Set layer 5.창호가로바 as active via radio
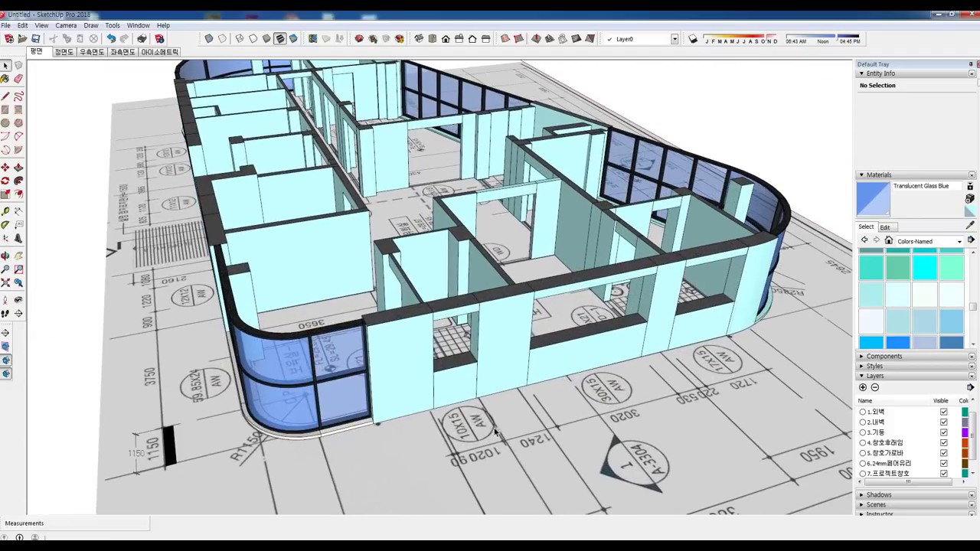Screen dimensions: 980x551 [863, 453]
